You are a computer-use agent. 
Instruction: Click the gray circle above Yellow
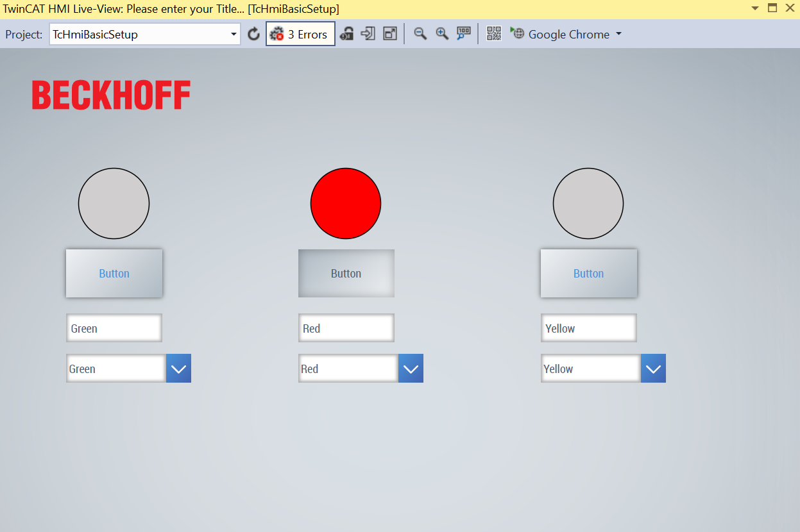[x=588, y=204]
